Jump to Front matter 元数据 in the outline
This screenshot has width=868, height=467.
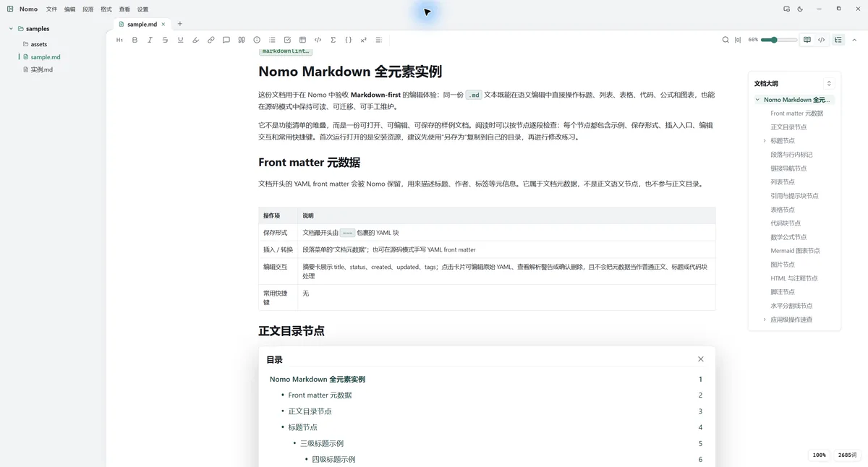click(x=796, y=113)
